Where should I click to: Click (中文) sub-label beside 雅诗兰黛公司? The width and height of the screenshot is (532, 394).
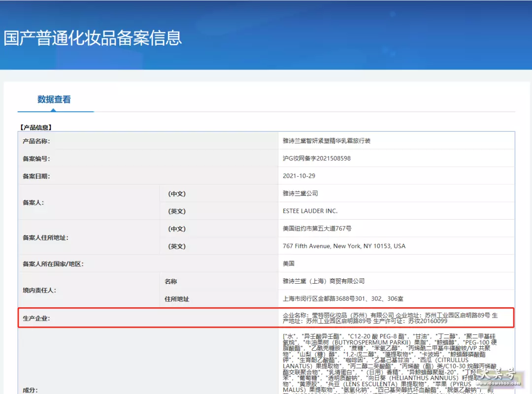point(177,194)
